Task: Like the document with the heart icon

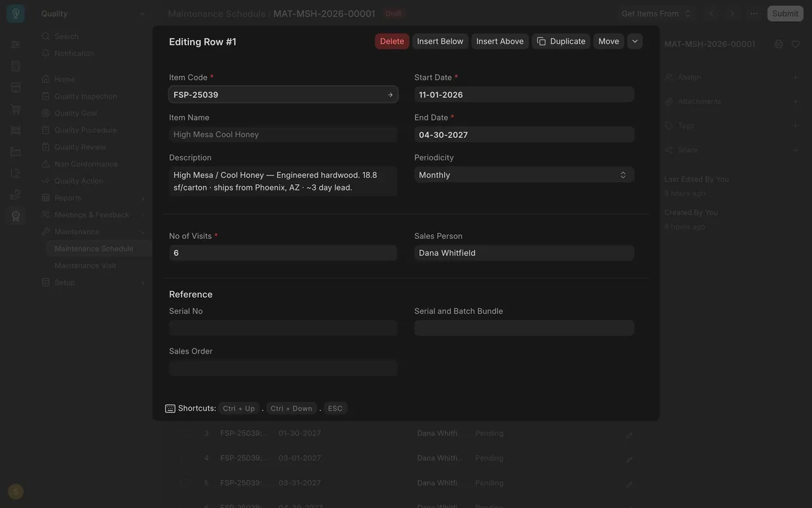Action: [796, 44]
